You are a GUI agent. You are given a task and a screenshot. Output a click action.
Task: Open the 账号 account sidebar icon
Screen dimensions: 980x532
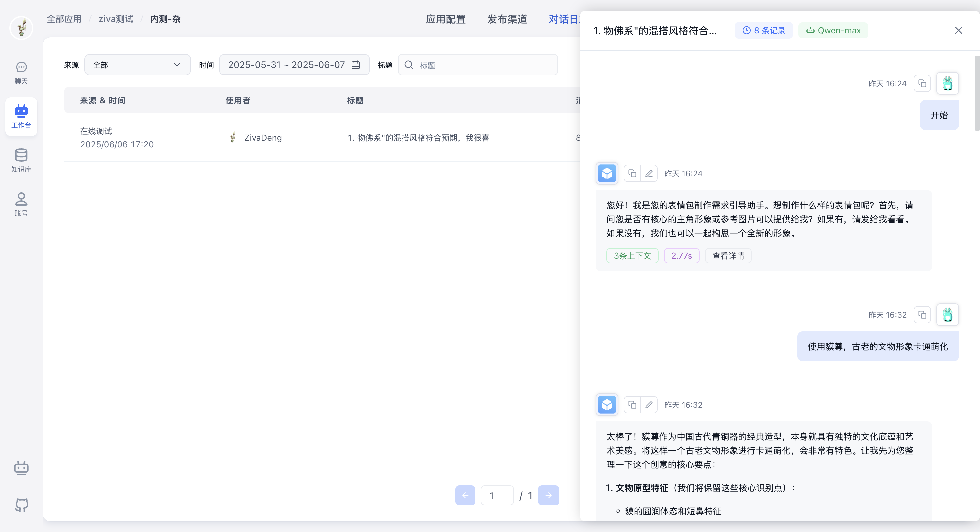pos(21,204)
